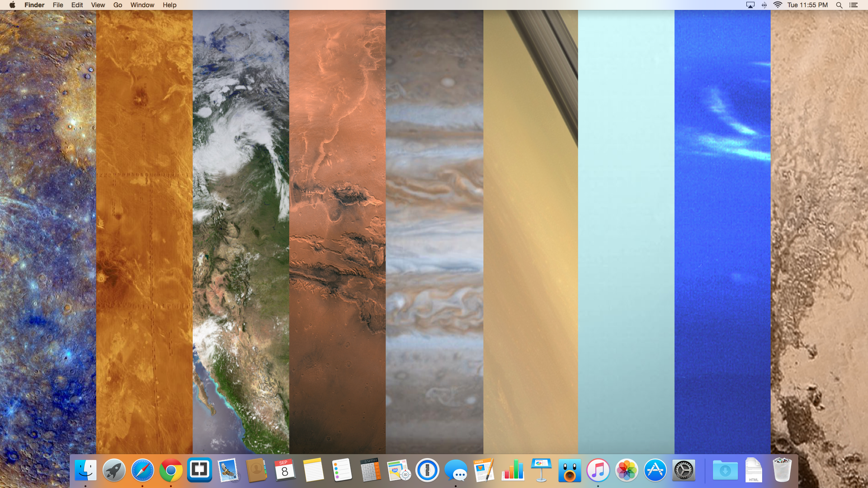The height and width of the screenshot is (488, 868).
Task: Open the Brackets editor icon
Action: click(x=199, y=470)
